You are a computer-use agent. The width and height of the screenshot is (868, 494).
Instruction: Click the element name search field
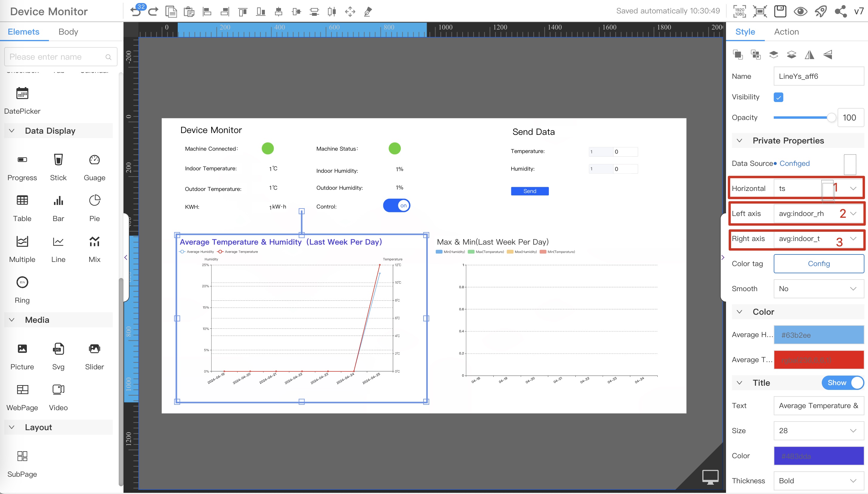61,57
